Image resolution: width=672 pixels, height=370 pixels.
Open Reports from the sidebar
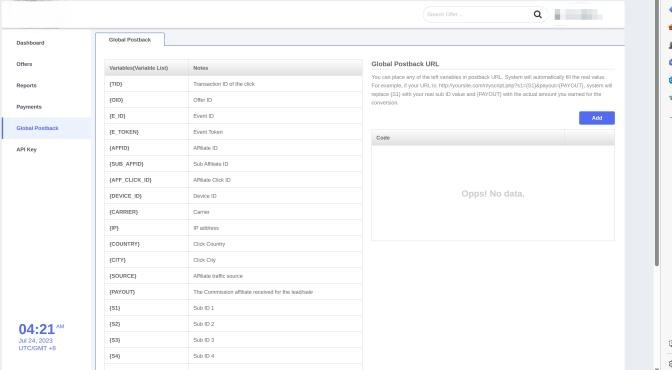(27, 85)
